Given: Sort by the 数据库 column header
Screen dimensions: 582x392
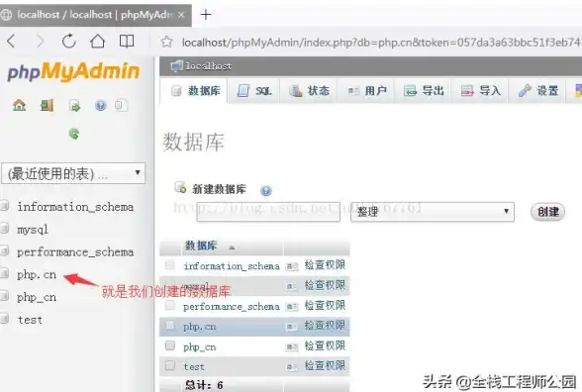Looking at the screenshot, I should coord(201,245).
